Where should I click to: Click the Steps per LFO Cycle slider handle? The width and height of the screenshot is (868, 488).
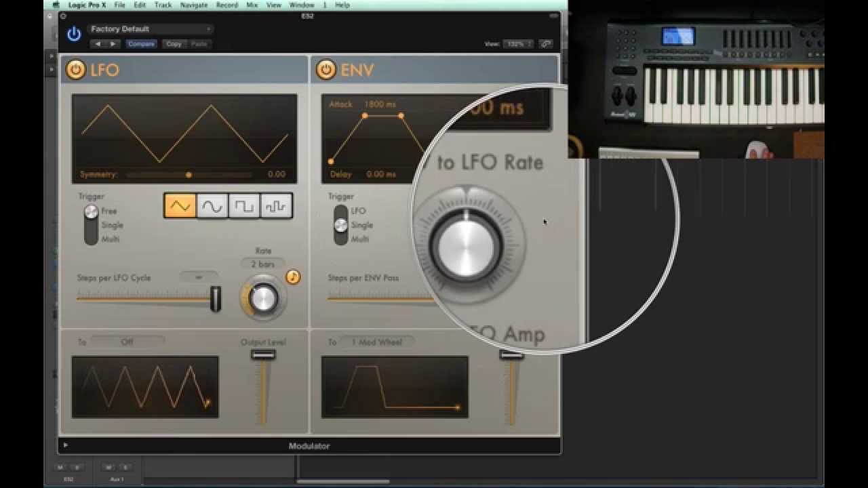[x=216, y=298]
